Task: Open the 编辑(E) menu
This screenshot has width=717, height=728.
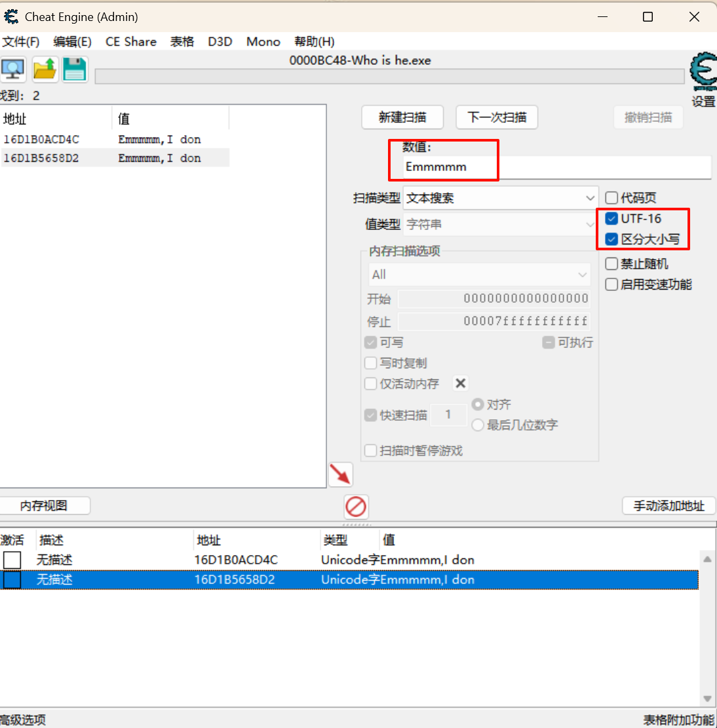Action: [x=72, y=42]
